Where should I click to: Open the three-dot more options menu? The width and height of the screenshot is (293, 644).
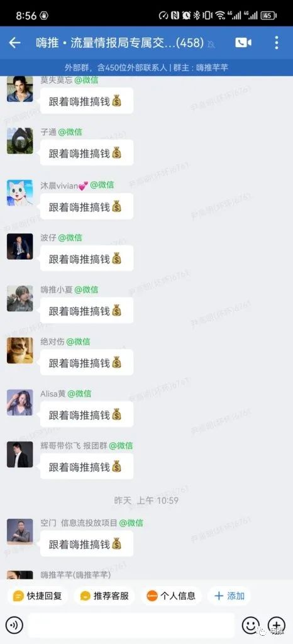tap(277, 43)
